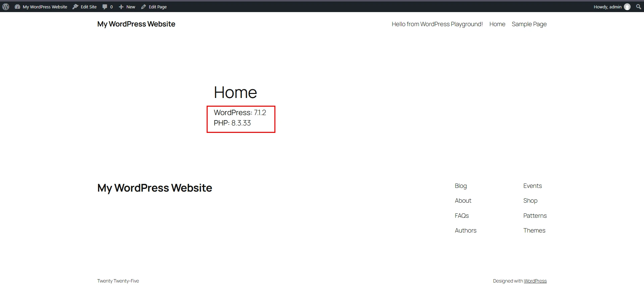The height and width of the screenshot is (303, 644).
Task: Click the admin user avatar
Action: coord(627,7)
